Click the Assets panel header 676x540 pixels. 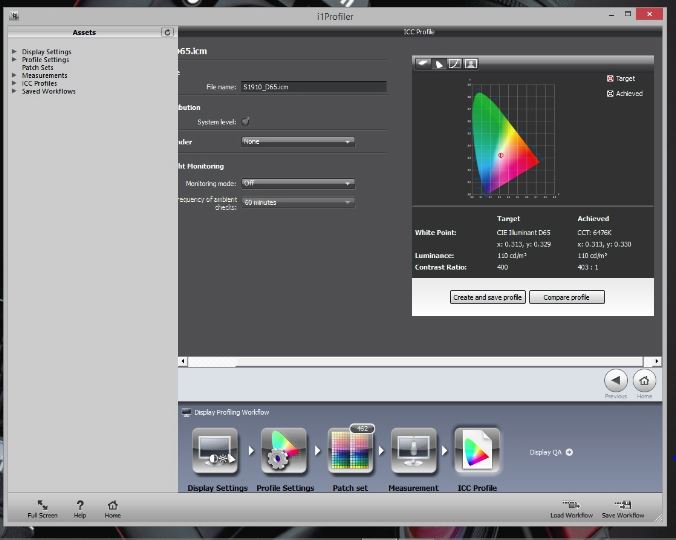84,32
